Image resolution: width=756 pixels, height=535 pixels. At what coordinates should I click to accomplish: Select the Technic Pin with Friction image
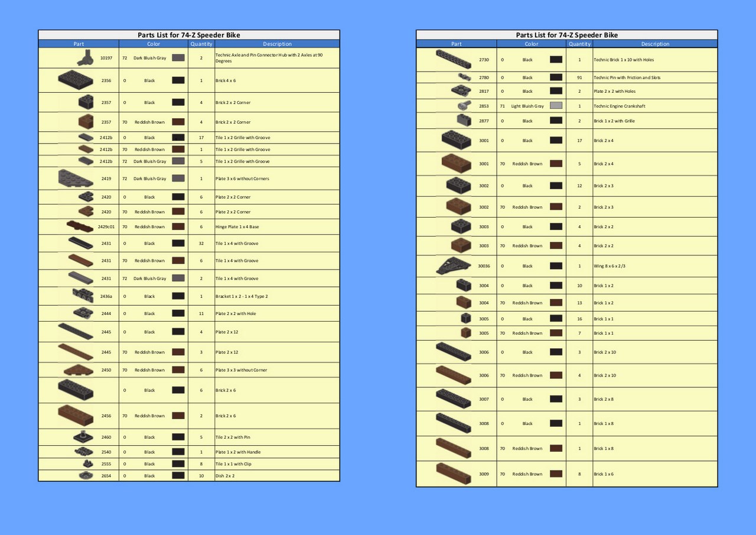[x=464, y=77]
